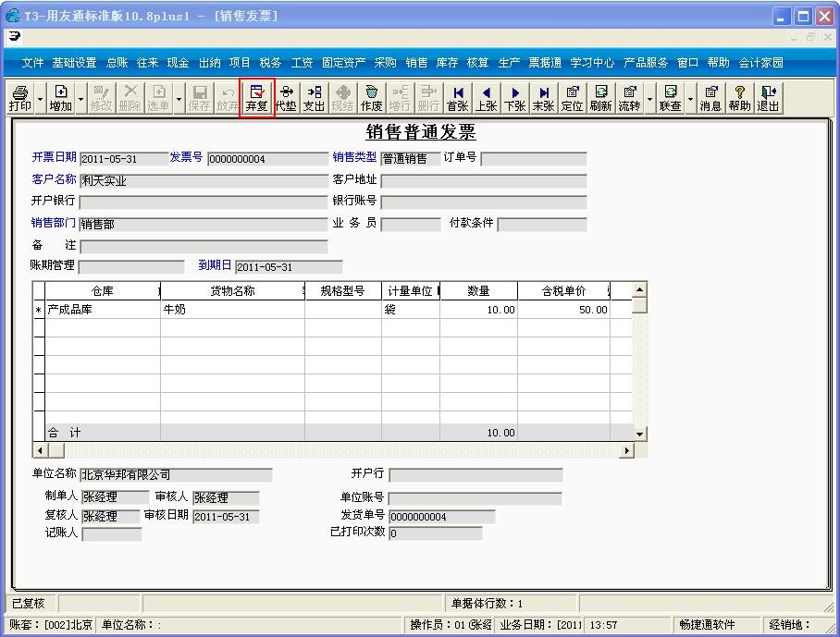This screenshot has height=637, width=840.
Task: Open the 基础设置 menu
Action: [x=74, y=63]
